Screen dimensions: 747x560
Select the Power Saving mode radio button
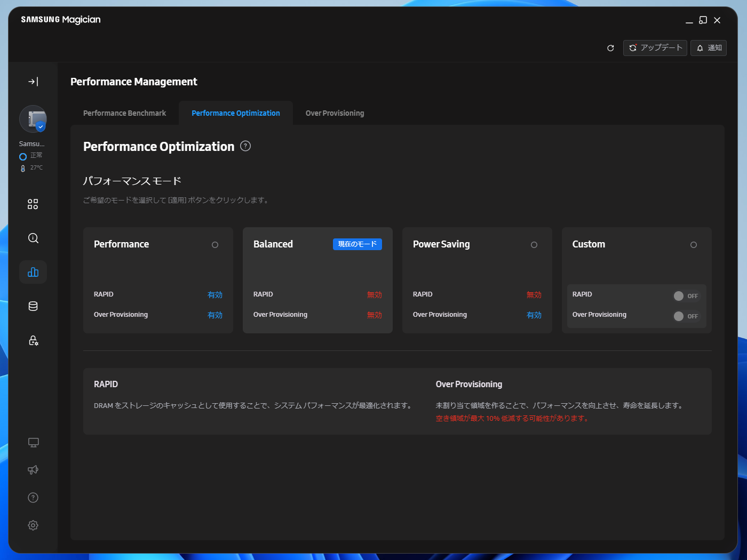534,245
